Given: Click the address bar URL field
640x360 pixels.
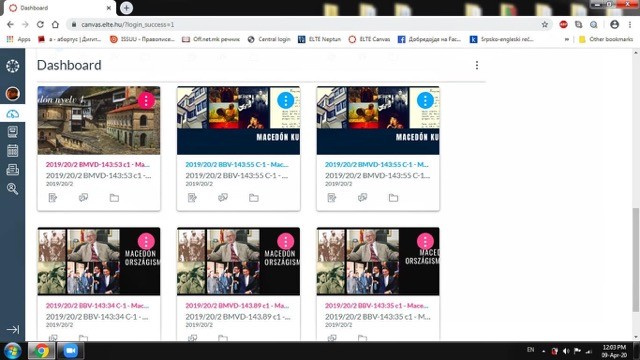Looking at the screenshot, I should click(306, 24).
